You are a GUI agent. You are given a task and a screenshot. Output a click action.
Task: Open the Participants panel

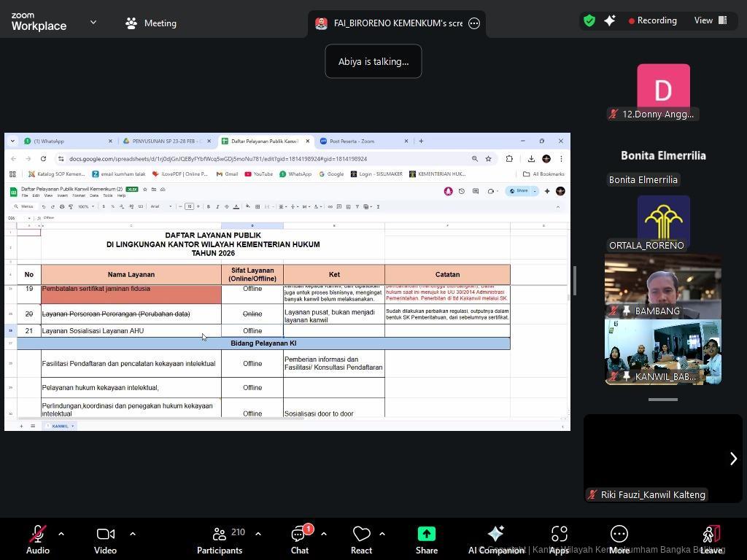pos(219,540)
